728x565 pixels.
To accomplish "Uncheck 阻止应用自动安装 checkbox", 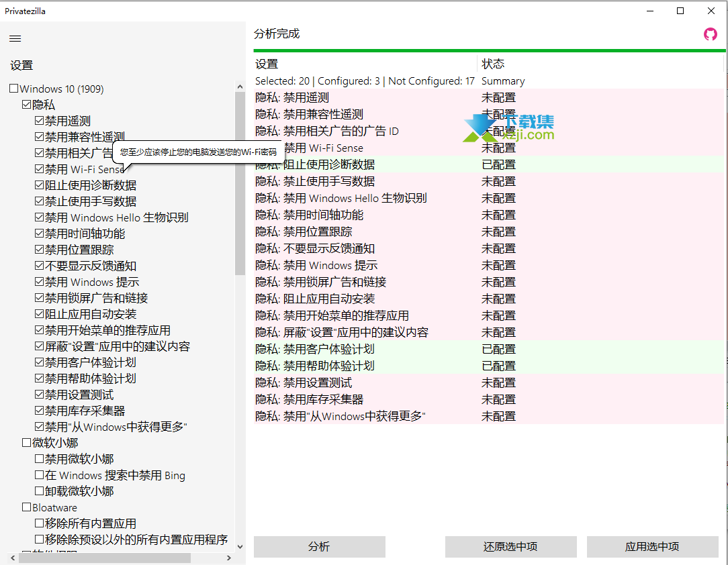I will coord(40,314).
